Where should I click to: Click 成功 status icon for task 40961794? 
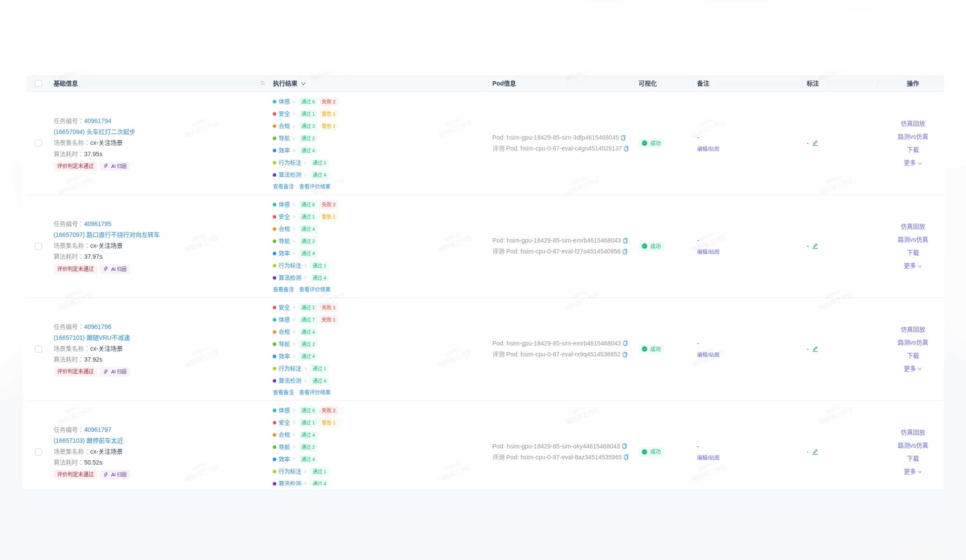[644, 143]
